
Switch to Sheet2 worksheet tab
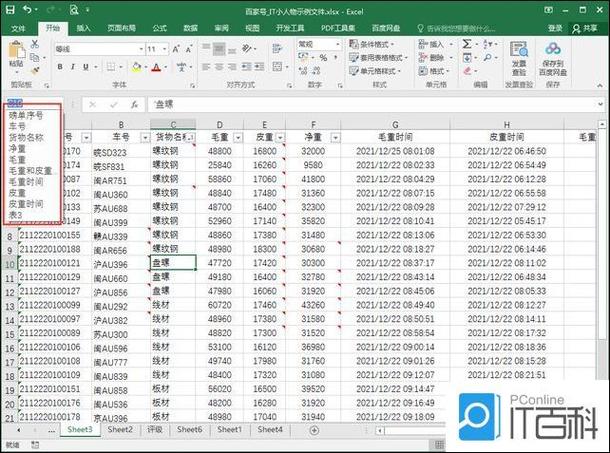(x=120, y=430)
